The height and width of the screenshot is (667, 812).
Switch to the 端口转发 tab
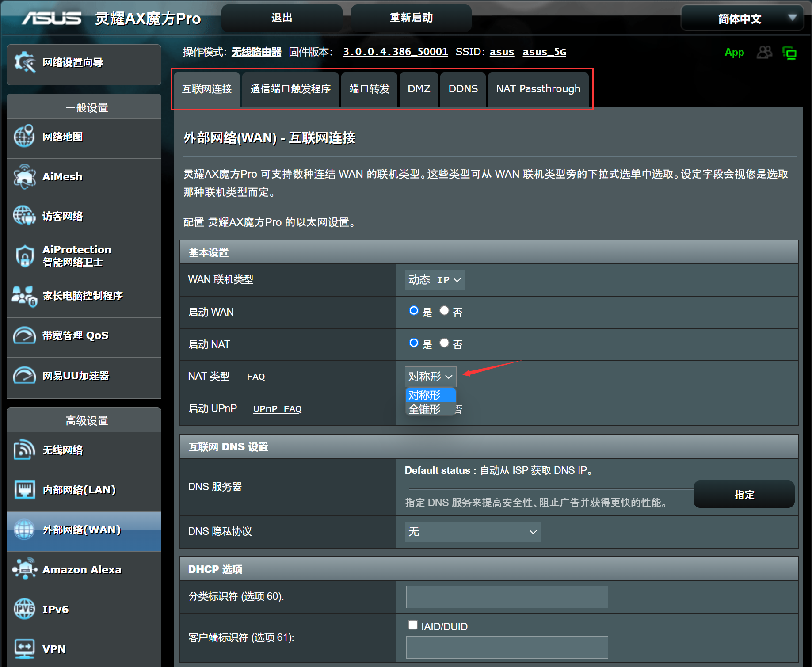point(369,89)
